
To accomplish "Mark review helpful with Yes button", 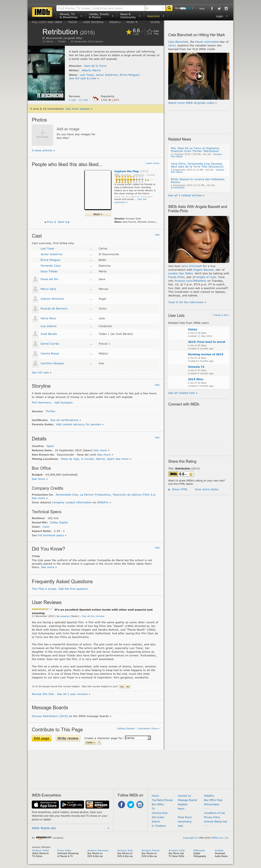I will click(x=122, y=686).
